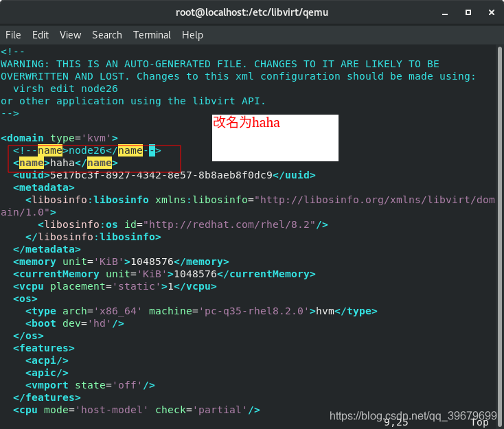The width and height of the screenshot is (504, 429).
Task: Open the View menu
Action: [x=71, y=35]
